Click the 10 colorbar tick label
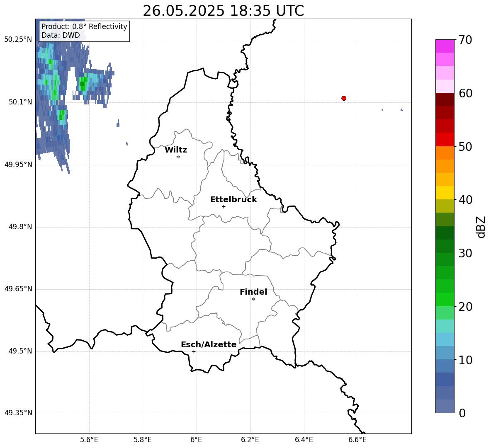Screen dimensions: 491x448 coord(465,360)
